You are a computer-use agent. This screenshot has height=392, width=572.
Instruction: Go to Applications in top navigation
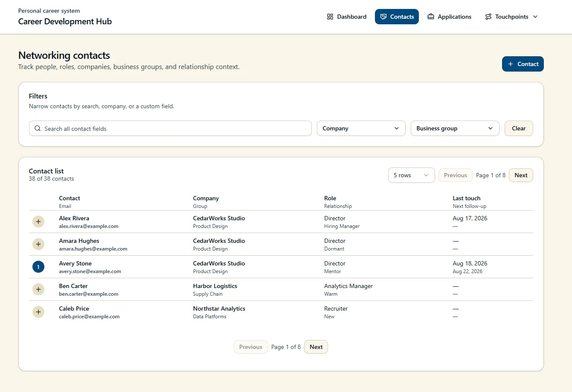pos(449,17)
